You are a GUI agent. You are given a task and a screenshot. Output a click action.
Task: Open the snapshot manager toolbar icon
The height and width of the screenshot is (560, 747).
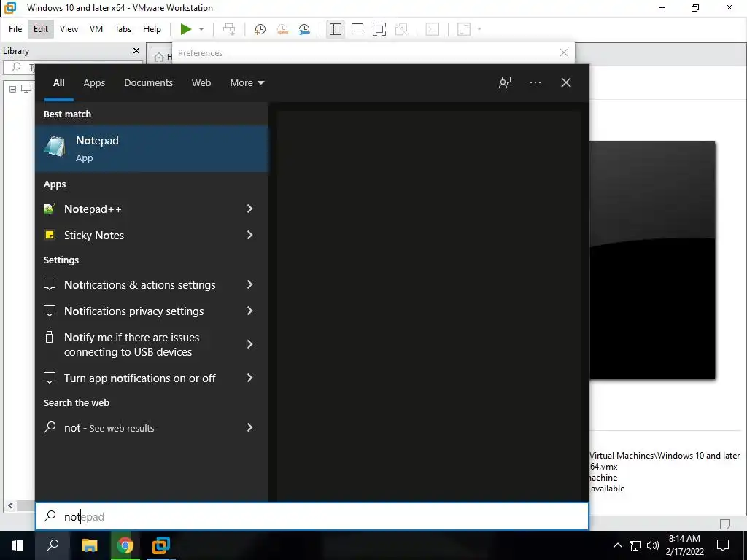point(304,29)
